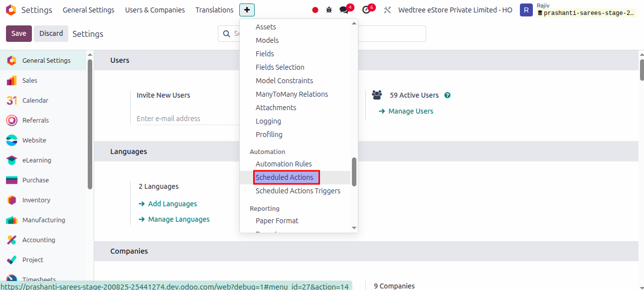Open Inventory settings in the sidebar
644x290 pixels.
(x=36, y=200)
